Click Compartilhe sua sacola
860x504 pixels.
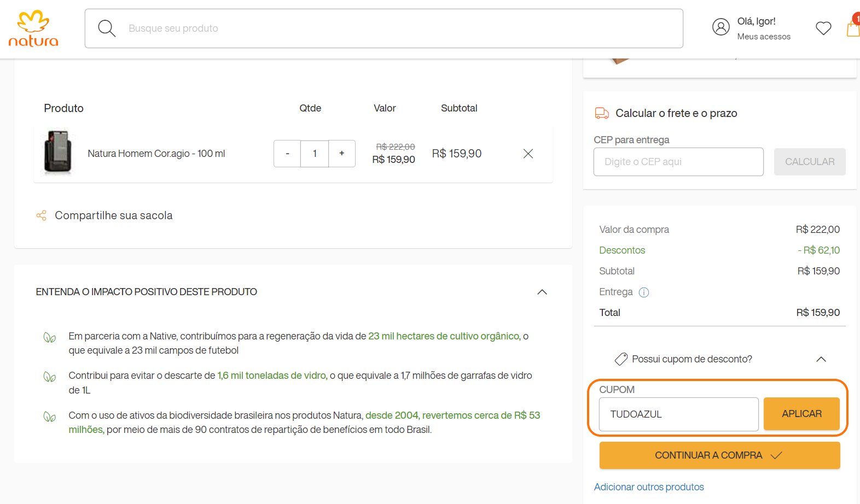point(114,215)
